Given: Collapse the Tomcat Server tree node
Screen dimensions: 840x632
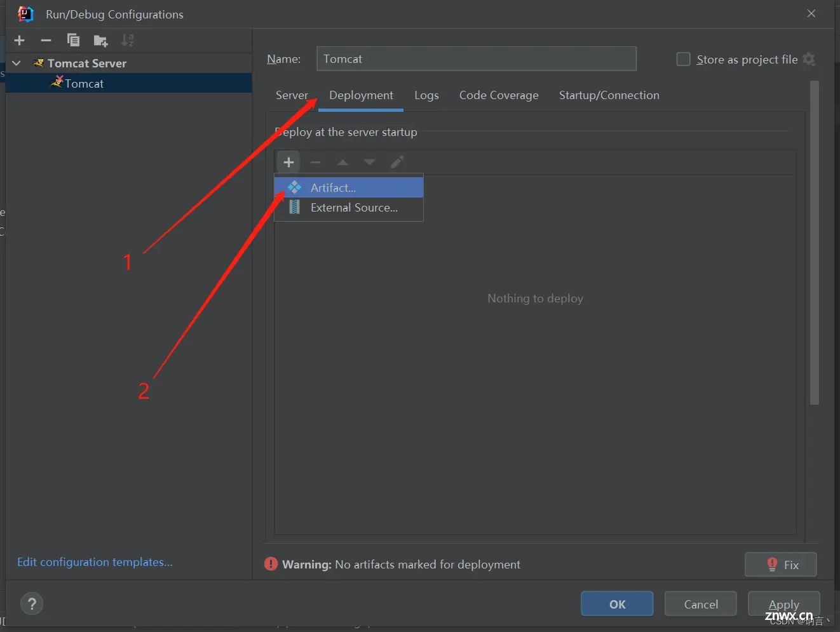Looking at the screenshot, I should pos(17,63).
